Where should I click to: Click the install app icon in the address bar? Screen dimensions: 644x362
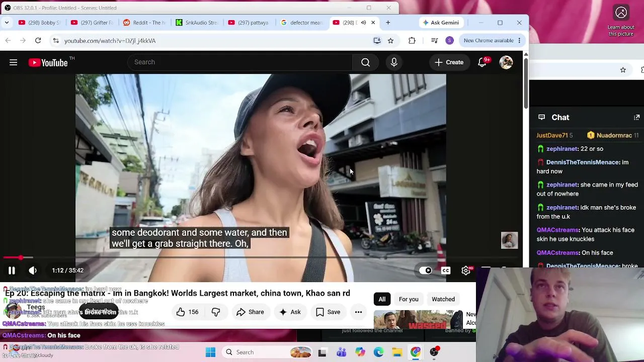pyautogui.click(x=377, y=41)
